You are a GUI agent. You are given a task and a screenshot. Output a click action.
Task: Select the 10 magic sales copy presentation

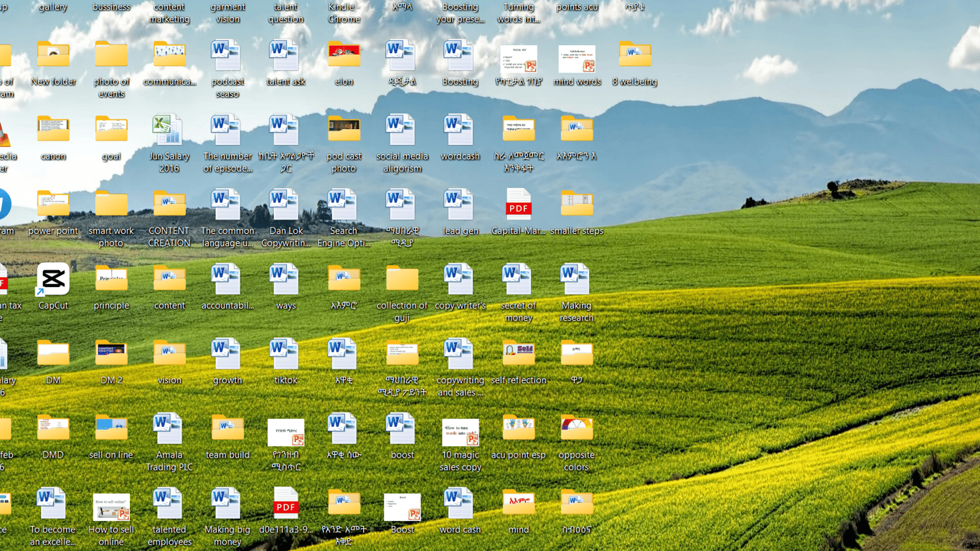461,433
